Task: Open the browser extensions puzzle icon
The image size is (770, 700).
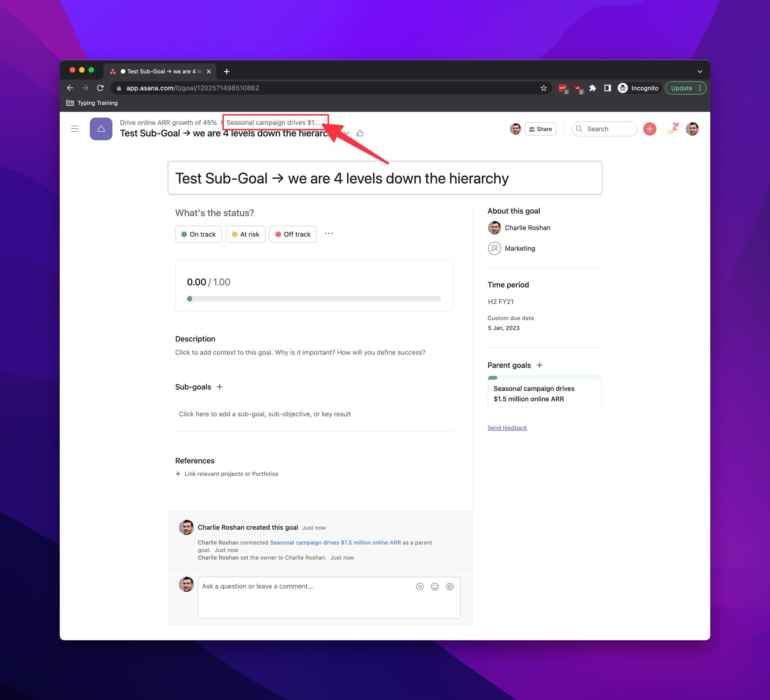Action: (592, 88)
